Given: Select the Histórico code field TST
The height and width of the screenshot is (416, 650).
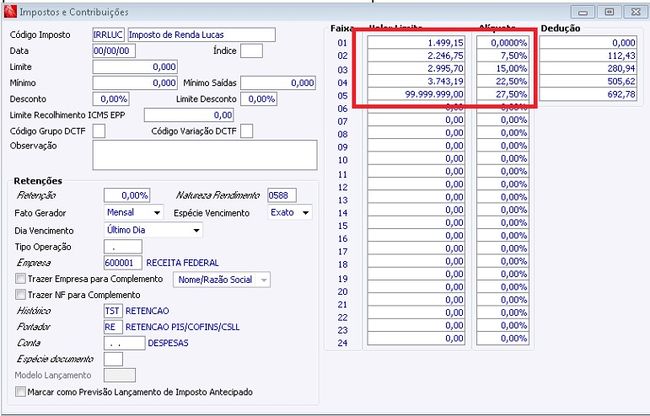Looking at the screenshot, I should [113, 311].
